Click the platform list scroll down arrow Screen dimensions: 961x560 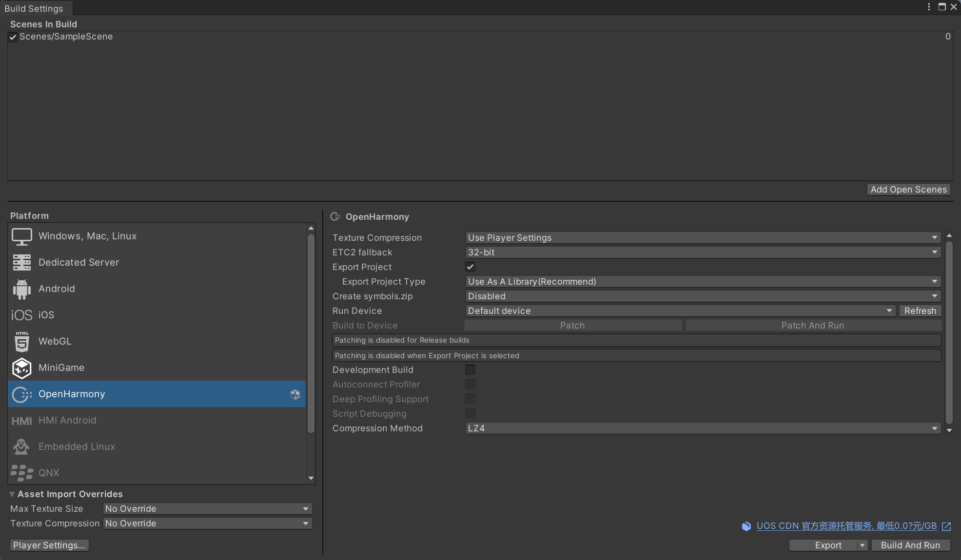(311, 479)
